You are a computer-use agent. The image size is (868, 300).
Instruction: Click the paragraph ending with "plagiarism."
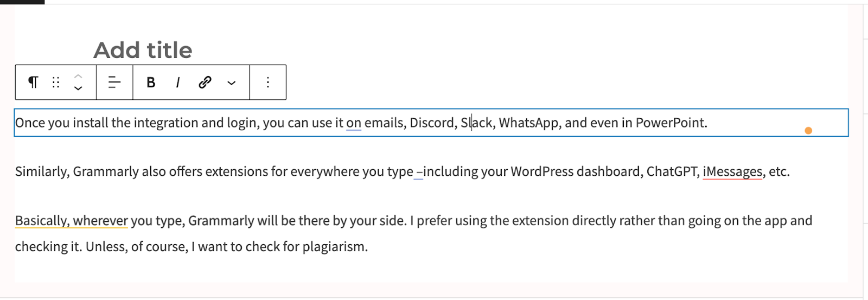[x=413, y=234]
